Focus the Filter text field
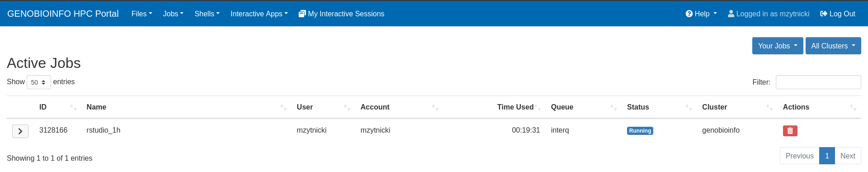 (818, 82)
